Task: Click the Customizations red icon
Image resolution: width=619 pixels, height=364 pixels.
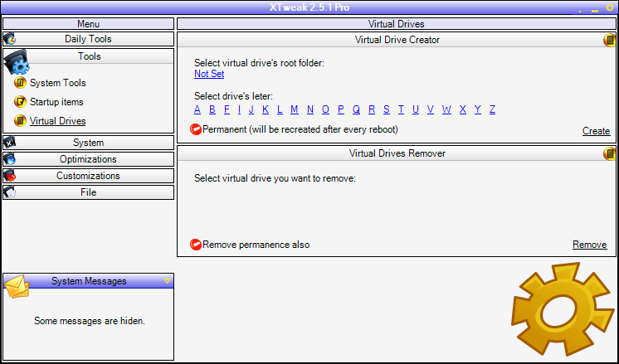Action: [x=9, y=175]
